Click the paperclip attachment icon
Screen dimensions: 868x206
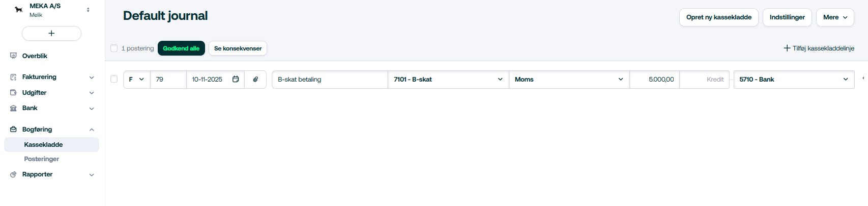255,80
